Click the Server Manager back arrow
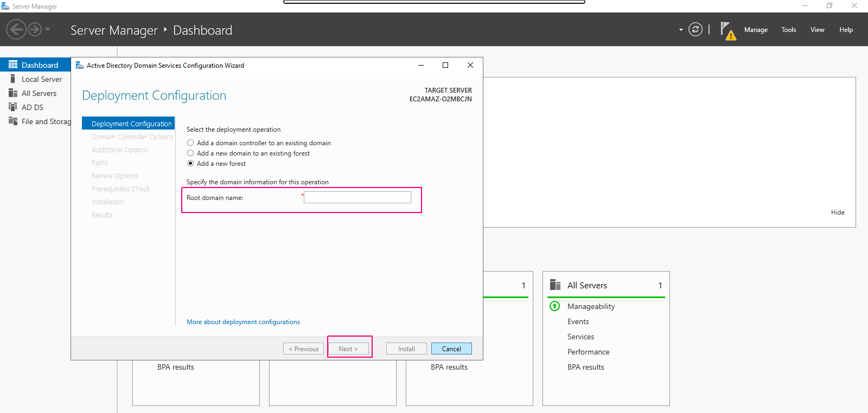868x413 pixels. click(16, 29)
